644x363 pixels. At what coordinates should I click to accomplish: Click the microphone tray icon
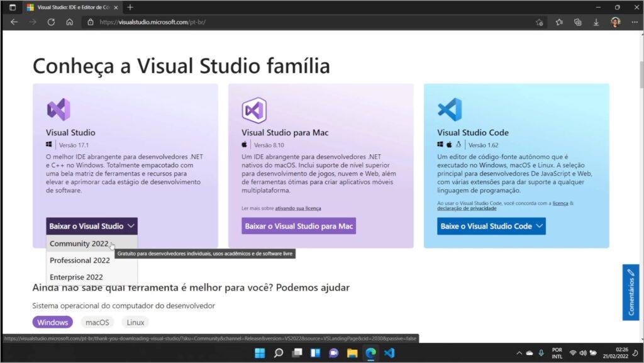(541, 353)
